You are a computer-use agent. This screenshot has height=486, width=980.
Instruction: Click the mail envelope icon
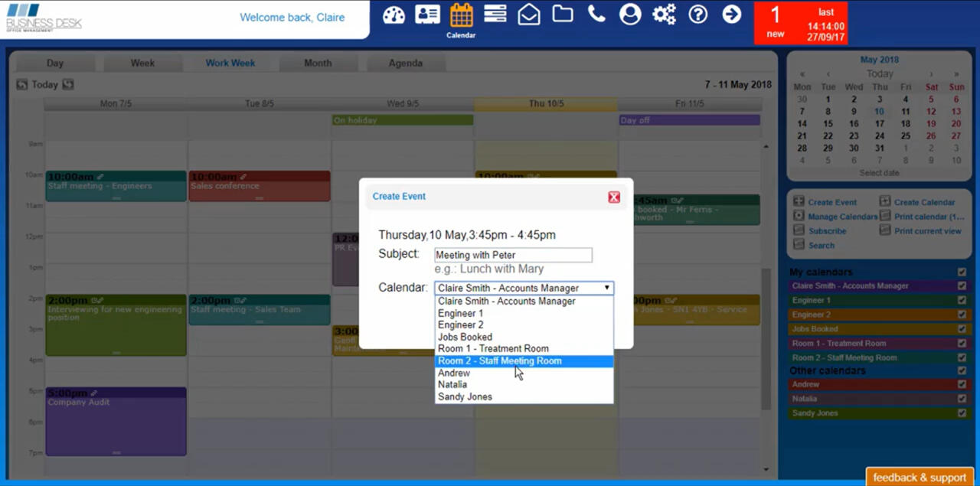529,15
